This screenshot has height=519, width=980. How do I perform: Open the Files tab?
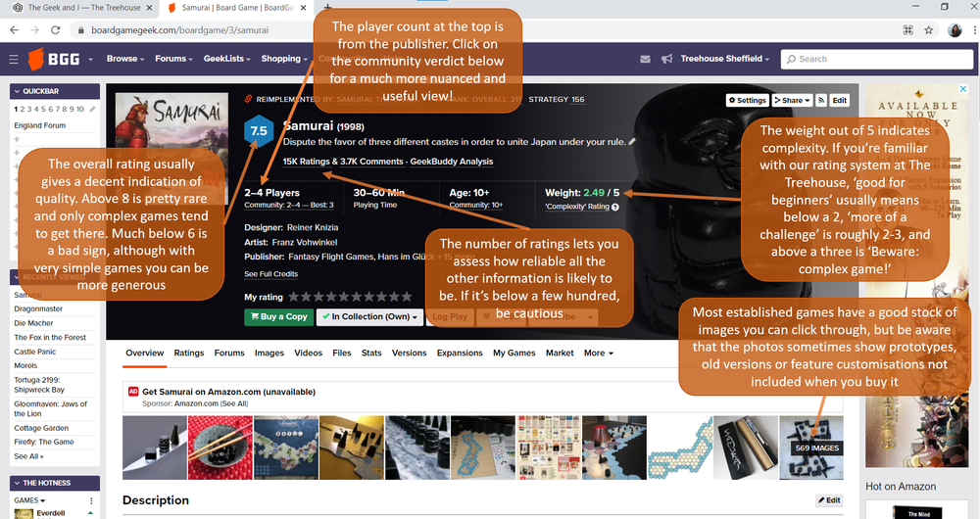point(342,353)
